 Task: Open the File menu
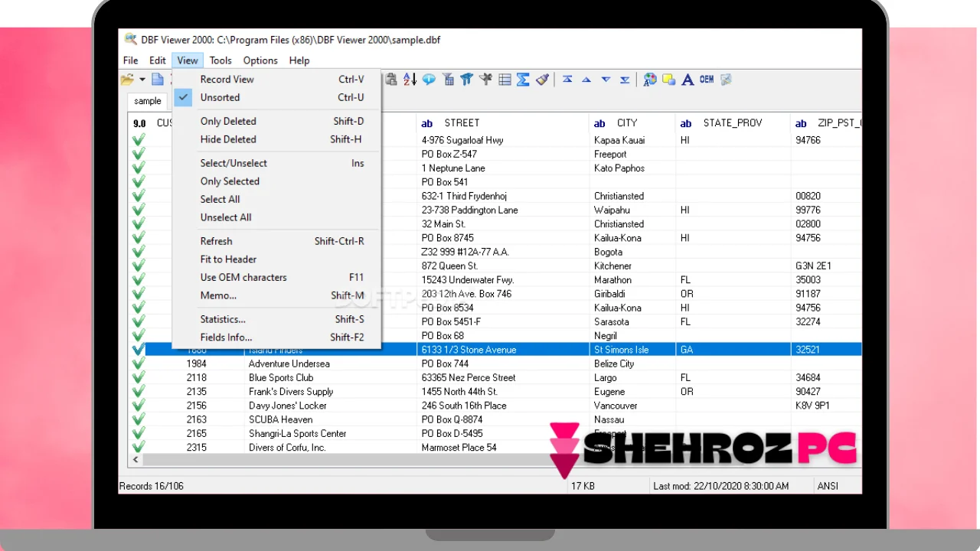(x=131, y=60)
